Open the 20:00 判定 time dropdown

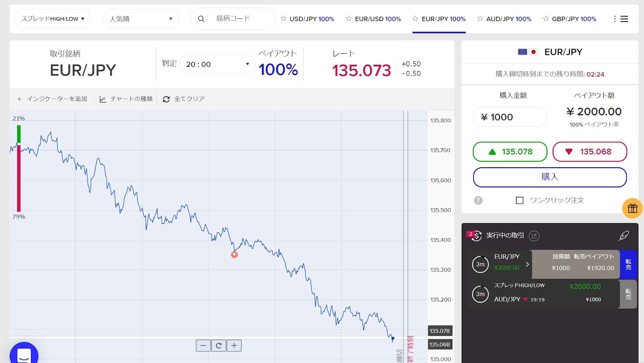[217, 64]
